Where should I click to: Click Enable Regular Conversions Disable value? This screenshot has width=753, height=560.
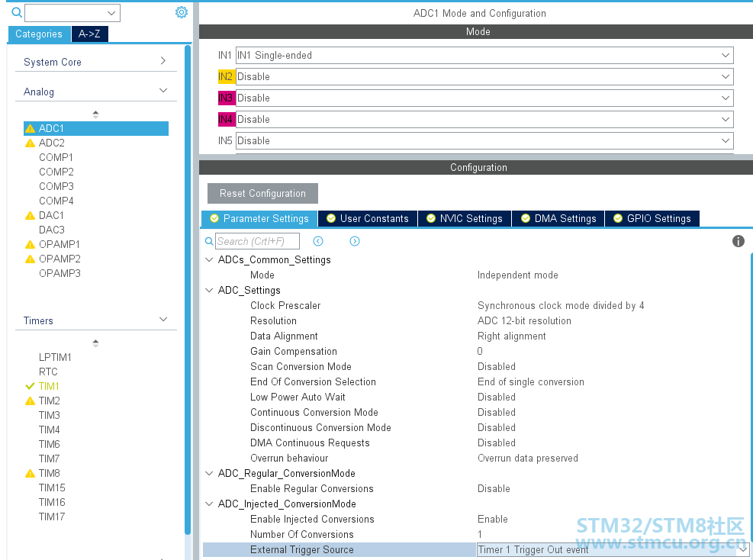click(x=494, y=489)
